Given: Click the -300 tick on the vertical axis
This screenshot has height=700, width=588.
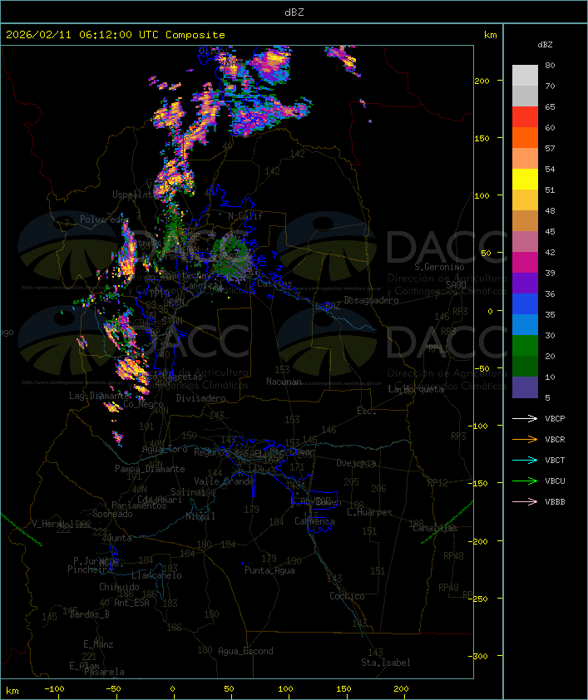Looking at the screenshot, I should coord(478,656).
